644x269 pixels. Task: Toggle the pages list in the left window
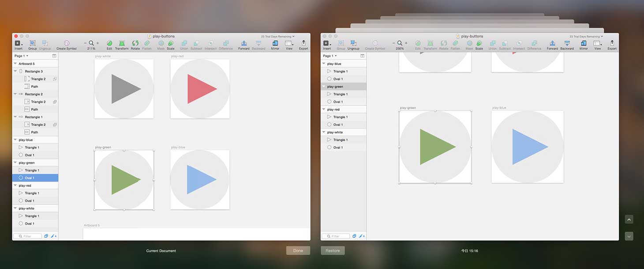tap(54, 56)
